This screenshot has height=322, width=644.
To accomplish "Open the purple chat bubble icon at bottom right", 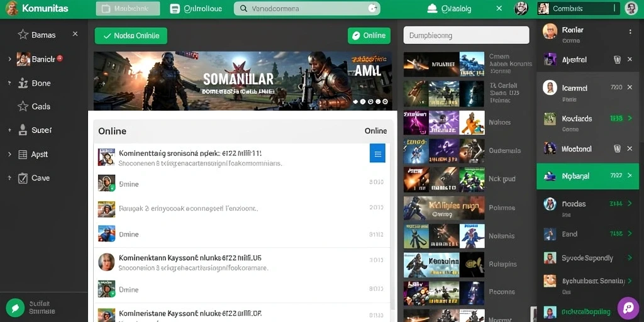I will point(628,308).
